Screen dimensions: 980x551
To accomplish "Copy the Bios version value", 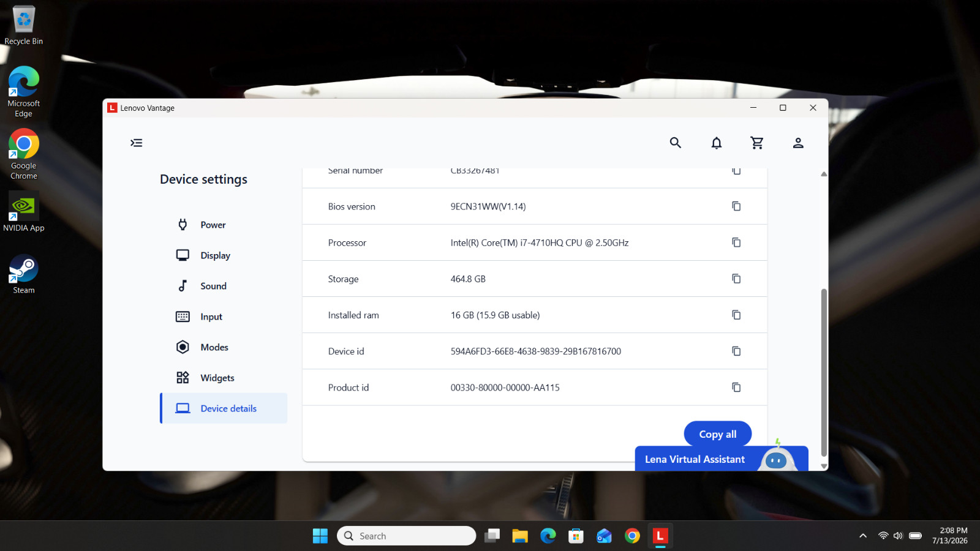I will (736, 206).
